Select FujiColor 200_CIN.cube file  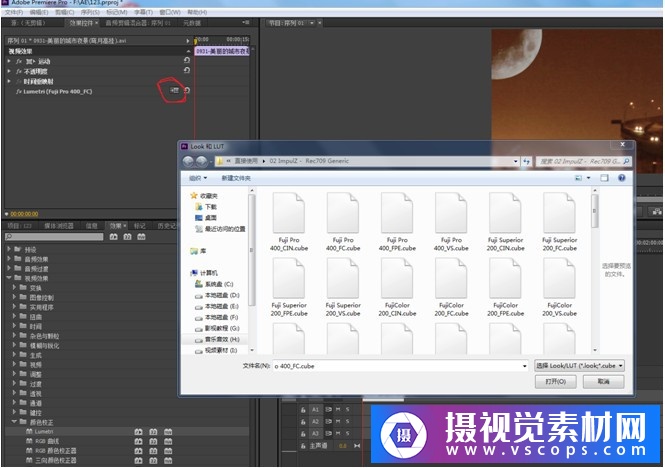pos(397,287)
